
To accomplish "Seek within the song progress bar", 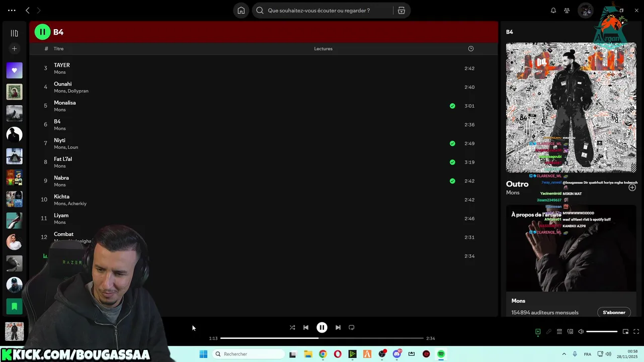I will 322,338.
